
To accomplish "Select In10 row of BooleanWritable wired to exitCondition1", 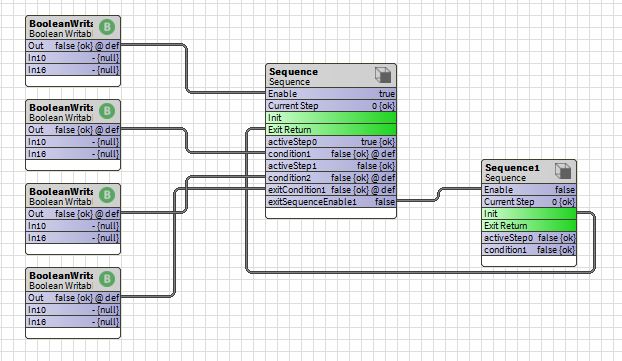I will point(73,310).
